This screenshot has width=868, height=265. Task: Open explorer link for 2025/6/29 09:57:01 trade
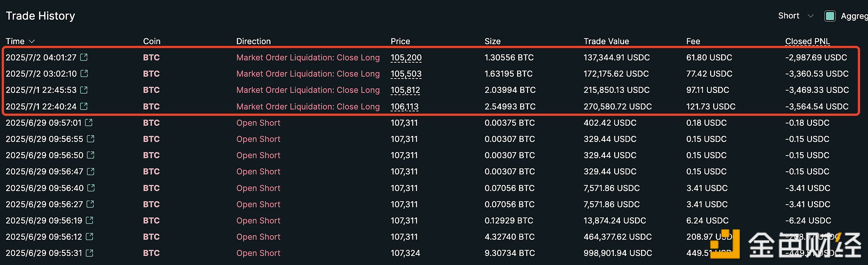click(89, 122)
